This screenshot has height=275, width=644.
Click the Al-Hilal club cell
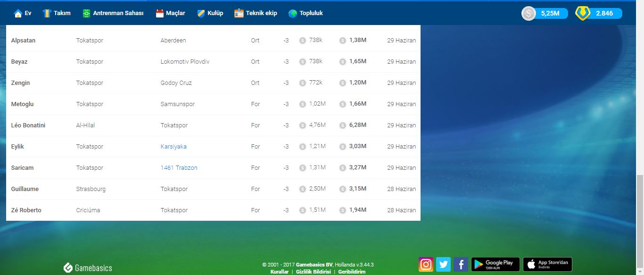pos(86,125)
